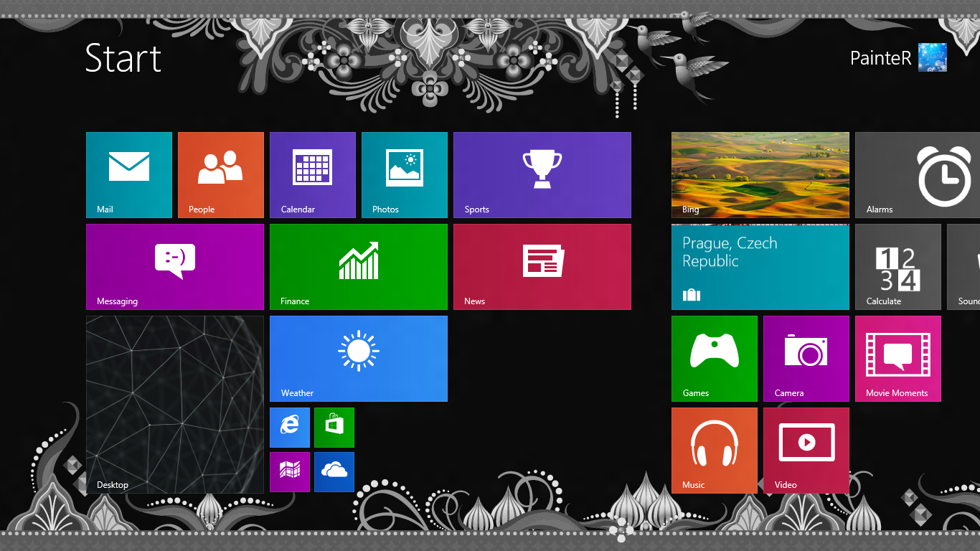Open the Weather tile
980x551 pixels.
[359, 358]
